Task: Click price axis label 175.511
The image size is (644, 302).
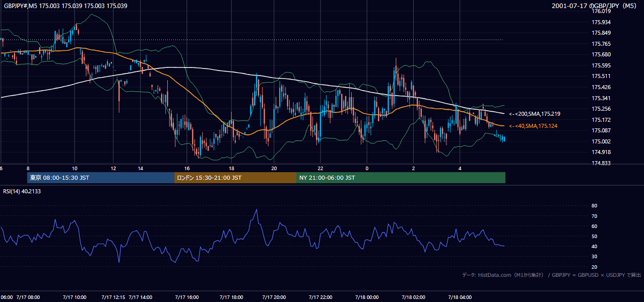Action: (601, 77)
